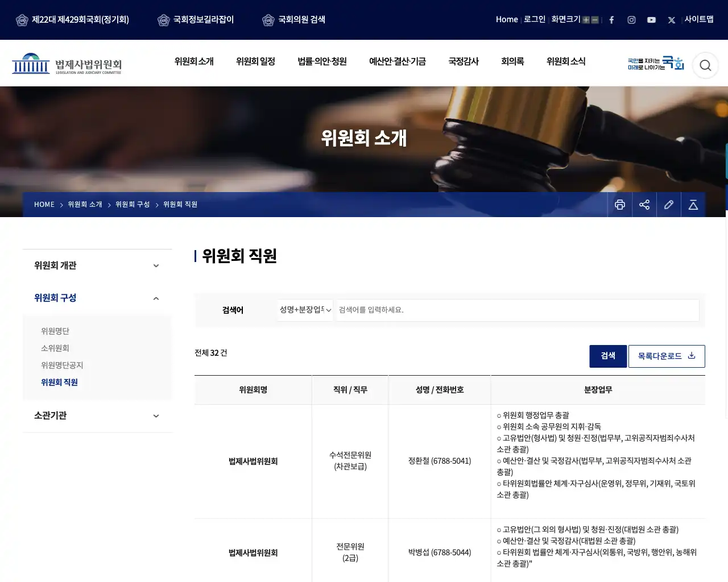Click the 목록다운로드 download button
This screenshot has width=728, height=582.
[667, 356]
